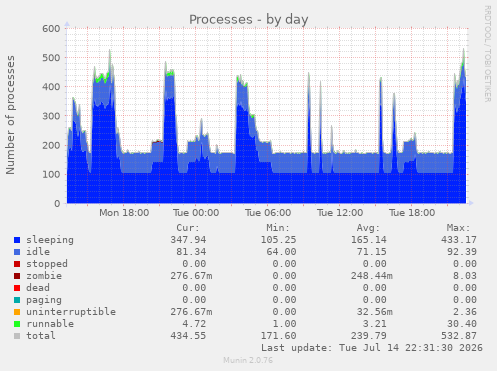497x371 pixels.
Task: Click runnable average value 3.21
Action: (375, 324)
